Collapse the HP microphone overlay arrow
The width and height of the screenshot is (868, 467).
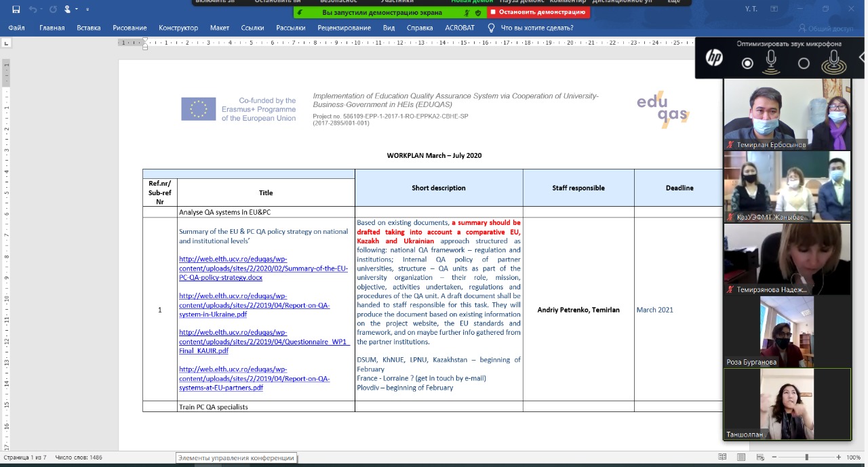click(863, 58)
